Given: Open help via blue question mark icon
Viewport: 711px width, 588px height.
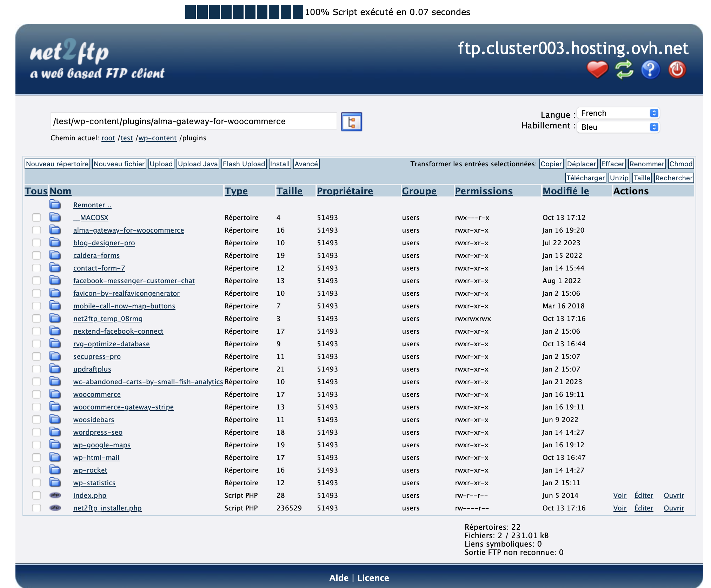Looking at the screenshot, I should (650, 69).
